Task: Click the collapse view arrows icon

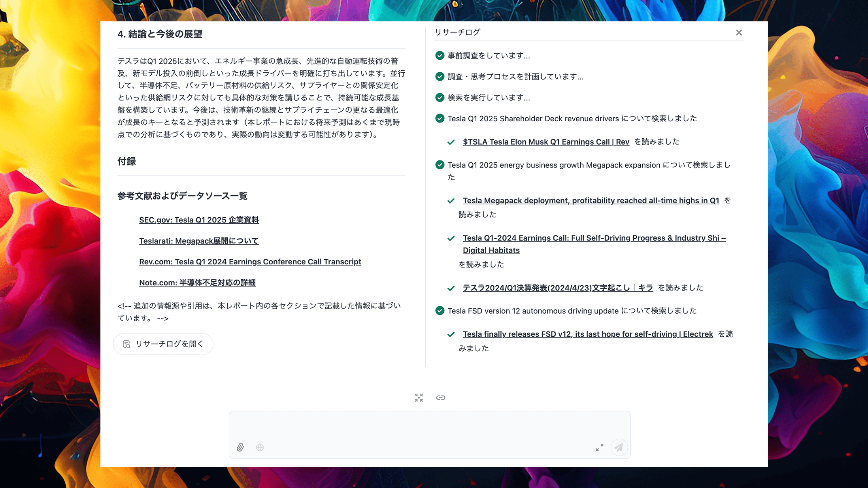Action: [x=419, y=398]
